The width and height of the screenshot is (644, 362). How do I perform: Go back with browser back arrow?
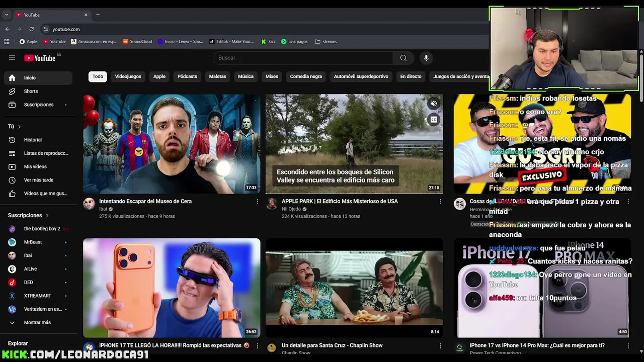pos(8,29)
